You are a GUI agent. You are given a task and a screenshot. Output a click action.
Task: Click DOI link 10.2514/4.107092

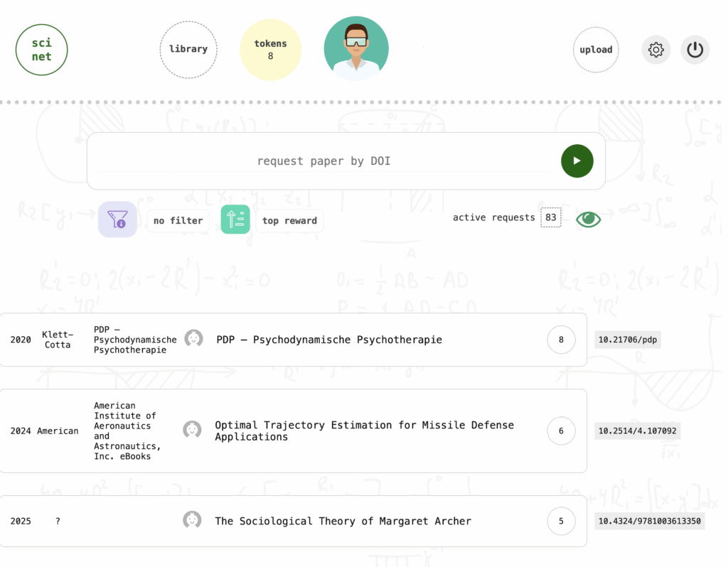coord(638,431)
